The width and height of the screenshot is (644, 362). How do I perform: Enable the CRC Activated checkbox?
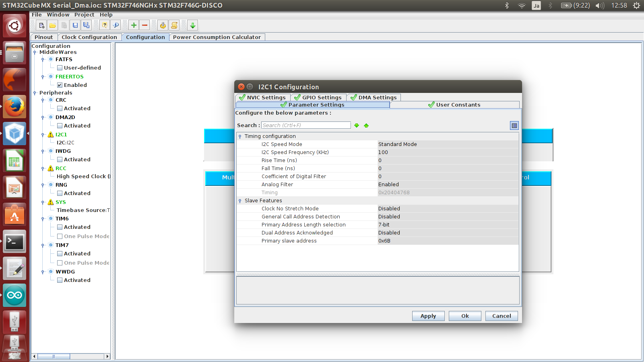[x=60, y=109]
